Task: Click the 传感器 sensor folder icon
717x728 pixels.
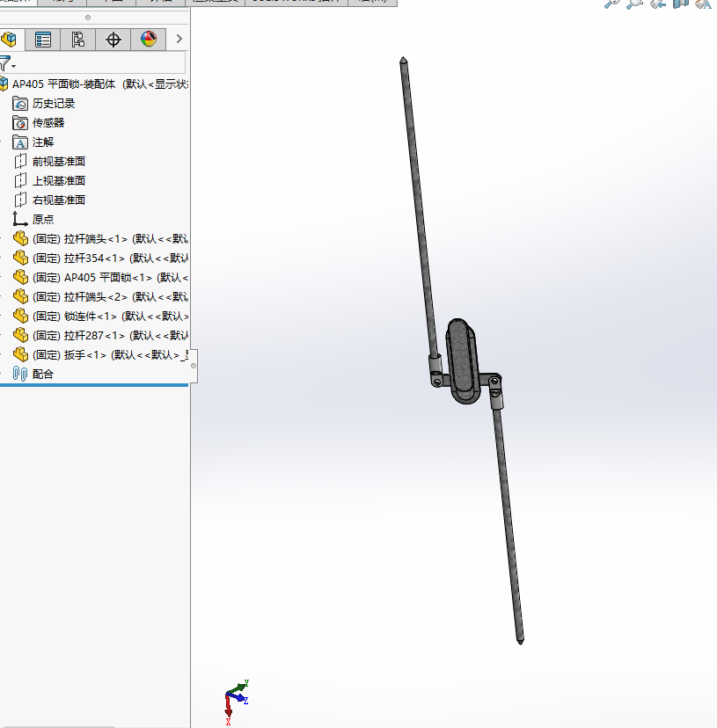Action: click(20, 123)
